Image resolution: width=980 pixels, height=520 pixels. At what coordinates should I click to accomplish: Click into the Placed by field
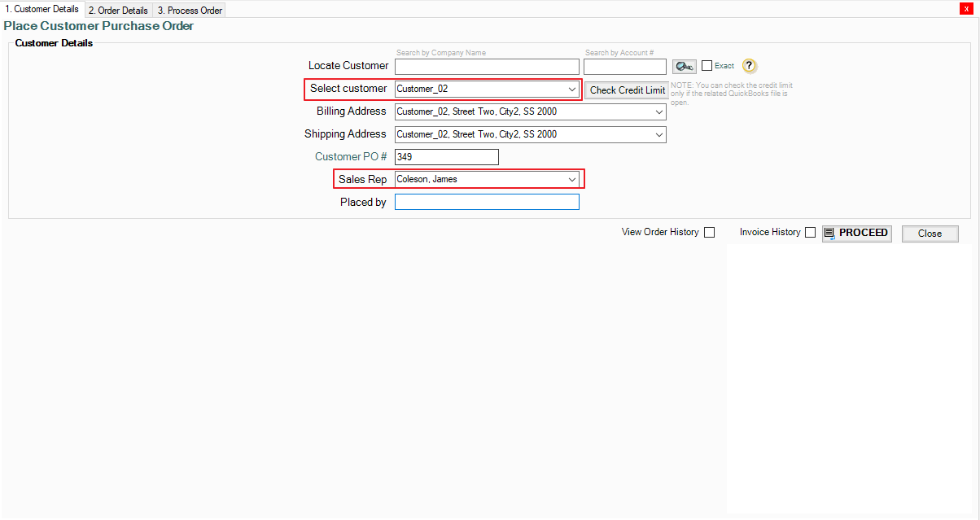click(x=487, y=202)
